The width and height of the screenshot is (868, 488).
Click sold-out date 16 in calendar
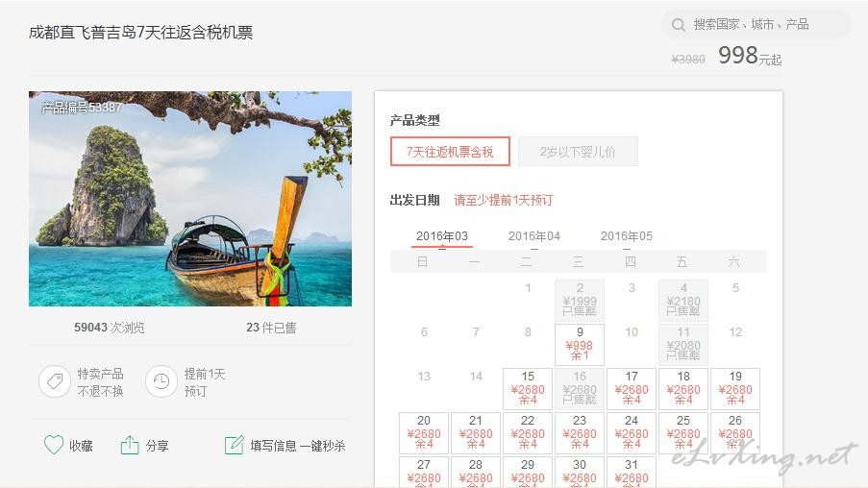[x=580, y=388]
